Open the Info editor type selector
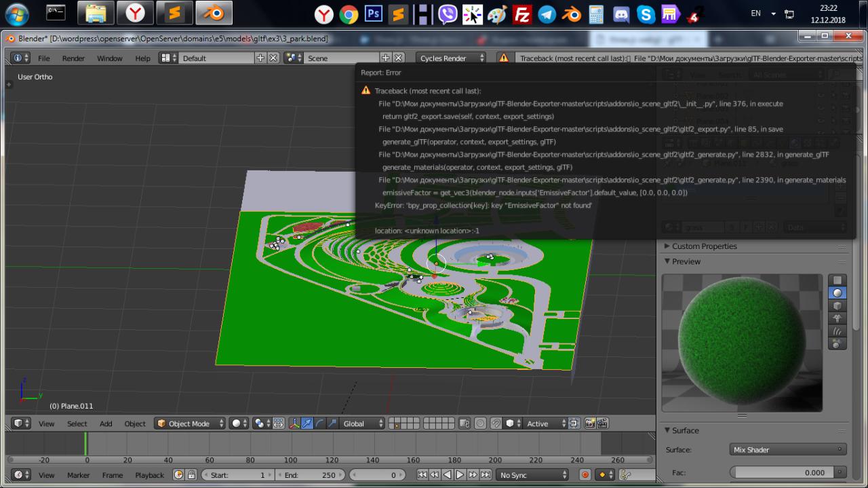 20,58
